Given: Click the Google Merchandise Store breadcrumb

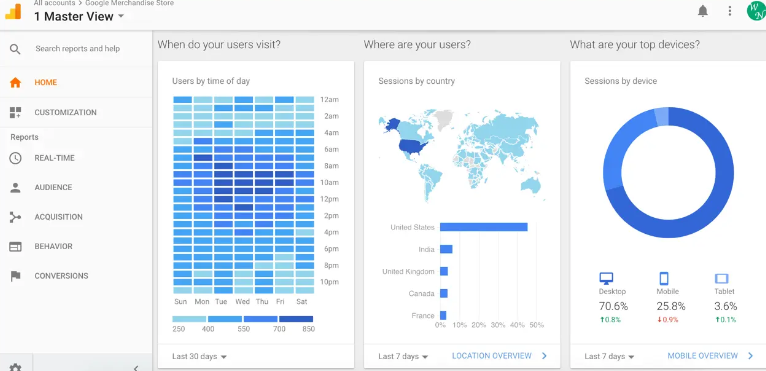Looking at the screenshot, I should [x=129, y=3].
